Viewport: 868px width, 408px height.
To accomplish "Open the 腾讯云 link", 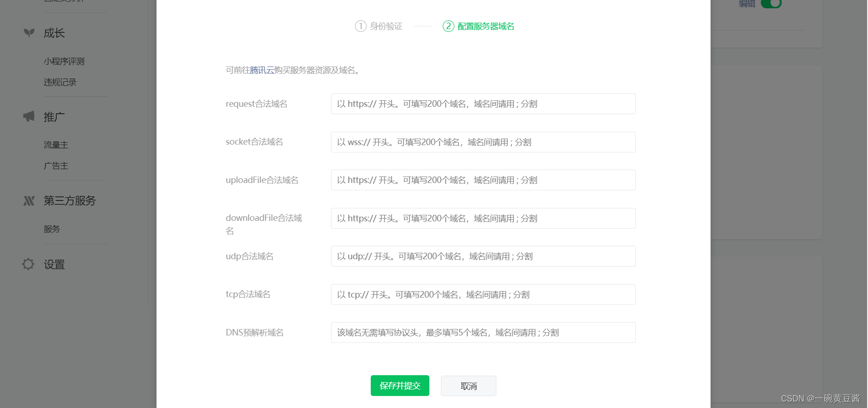I will pos(262,70).
